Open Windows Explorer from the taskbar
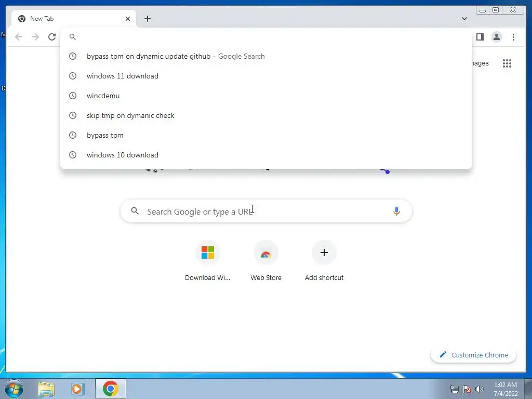 click(46, 389)
